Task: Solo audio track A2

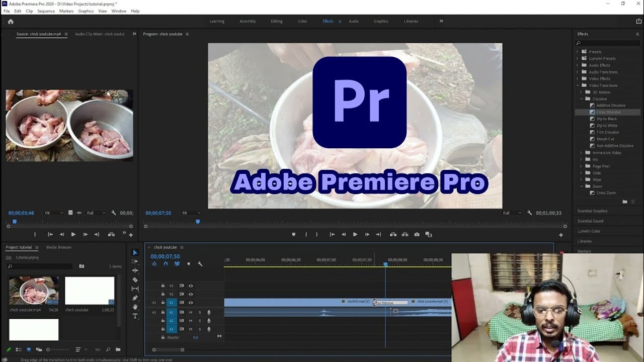Action: (x=200, y=320)
